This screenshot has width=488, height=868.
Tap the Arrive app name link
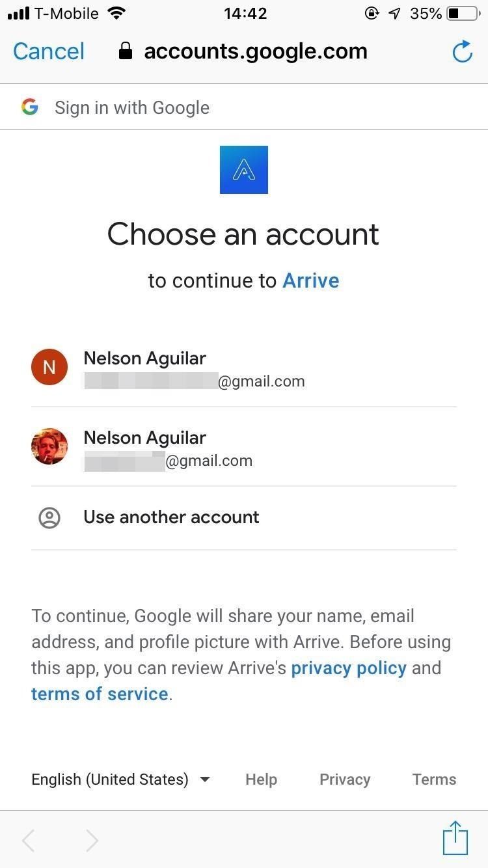tap(311, 281)
